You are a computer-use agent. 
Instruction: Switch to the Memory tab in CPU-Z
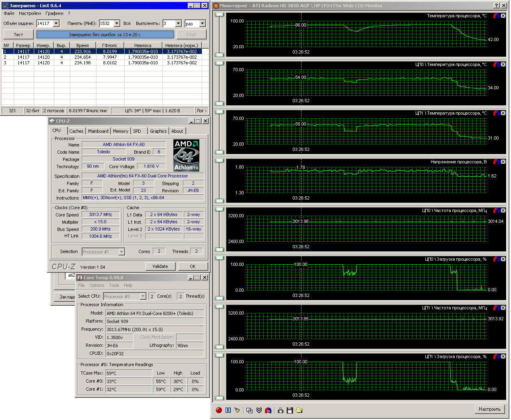[x=121, y=131]
